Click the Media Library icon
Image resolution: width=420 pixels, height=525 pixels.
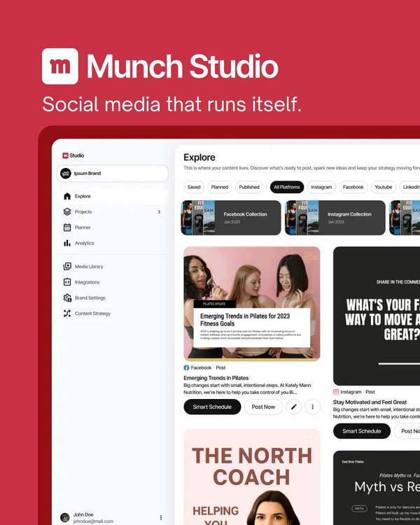tap(67, 267)
